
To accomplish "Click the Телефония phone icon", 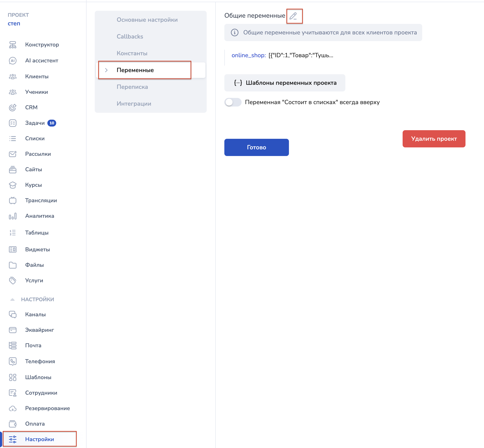I will coord(13,361).
